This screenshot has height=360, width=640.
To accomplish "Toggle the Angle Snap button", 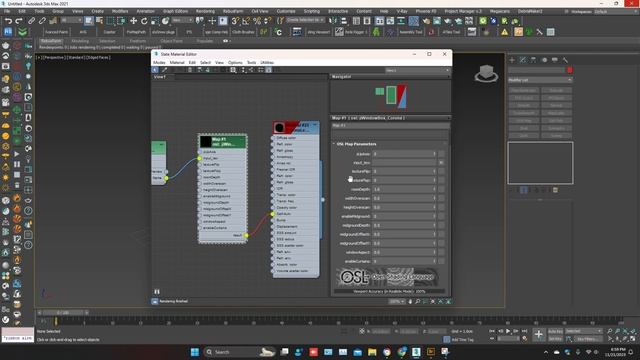I will pyautogui.click(x=246, y=21).
